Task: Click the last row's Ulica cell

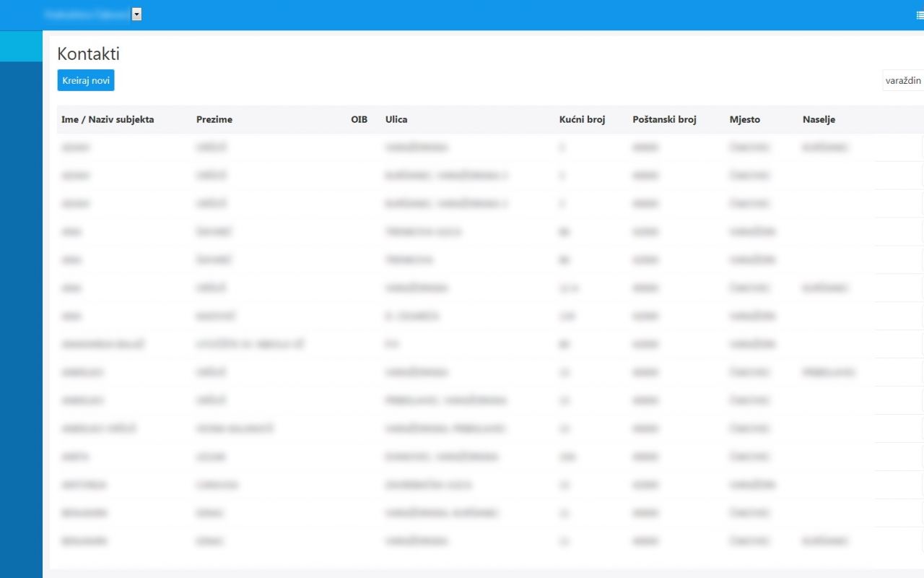Action: click(x=417, y=541)
